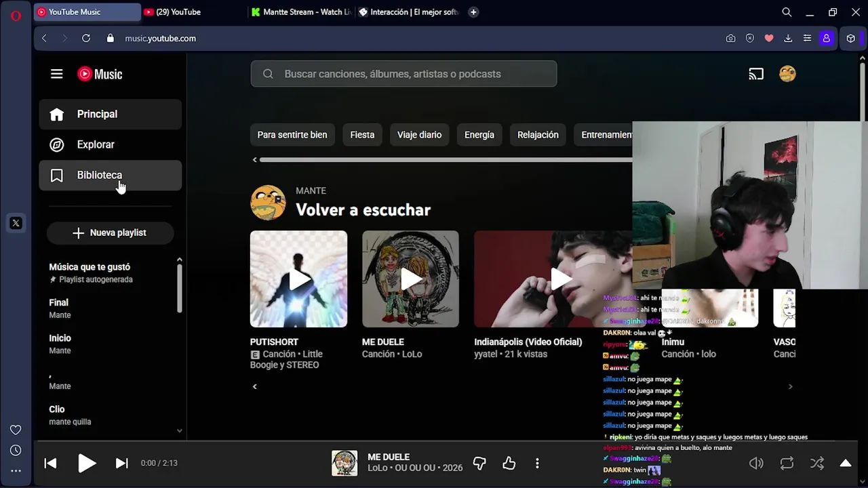Image resolution: width=868 pixels, height=488 pixels.
Task: Open the Opera menu logo icon
Action: coord(16,15)
